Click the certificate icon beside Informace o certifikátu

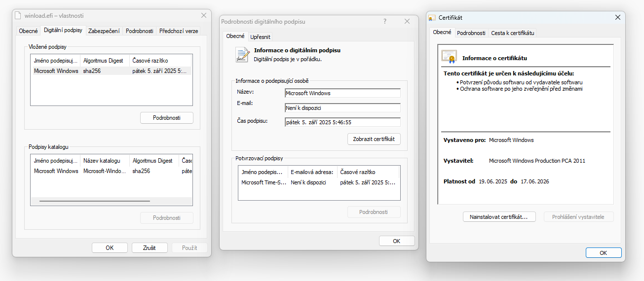449,57
